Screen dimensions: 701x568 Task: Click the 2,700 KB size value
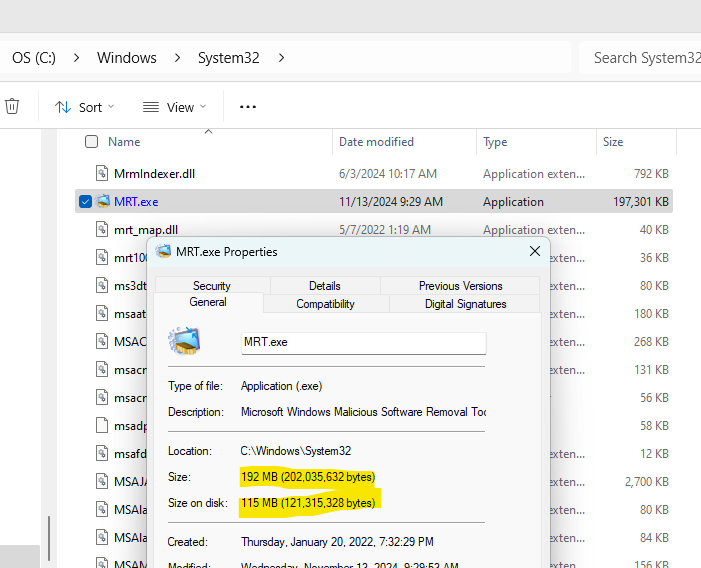pyautogui.click(x=646, y=482)
